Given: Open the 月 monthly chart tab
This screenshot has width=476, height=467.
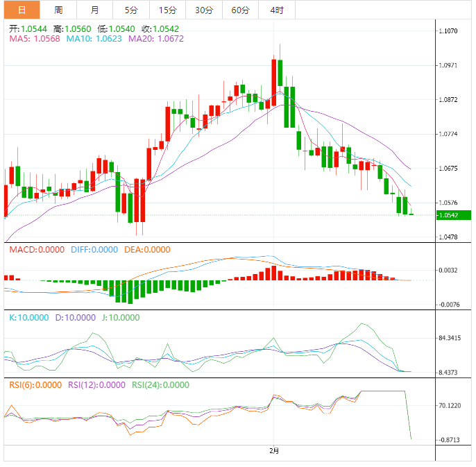Looking at the screenshot, I should tap(94, 10).
